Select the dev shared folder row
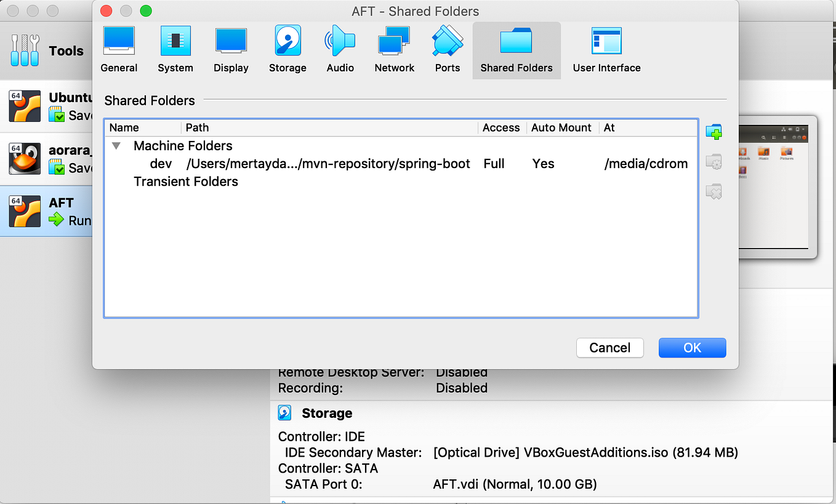836x504 pixels. (x=162, y=164)
